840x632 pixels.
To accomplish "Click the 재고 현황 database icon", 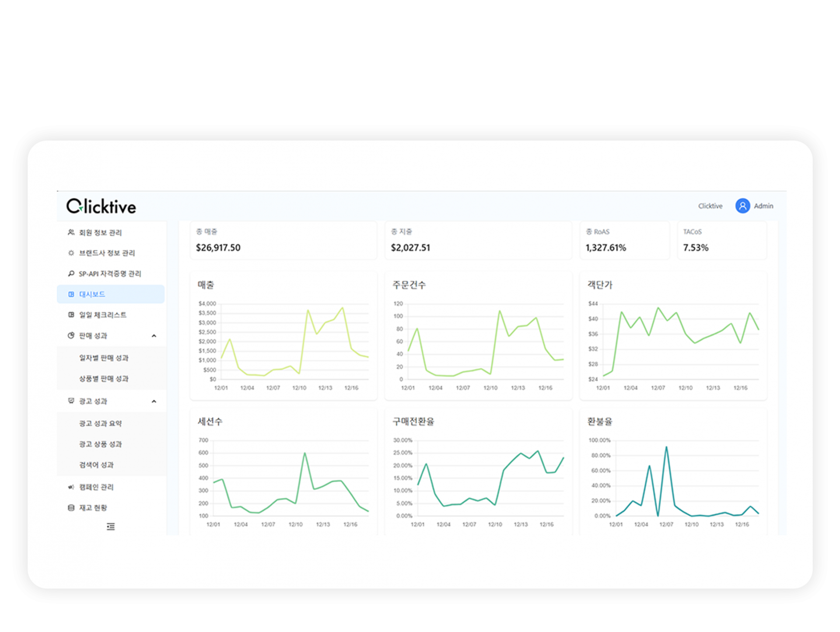I will [71, 508].
